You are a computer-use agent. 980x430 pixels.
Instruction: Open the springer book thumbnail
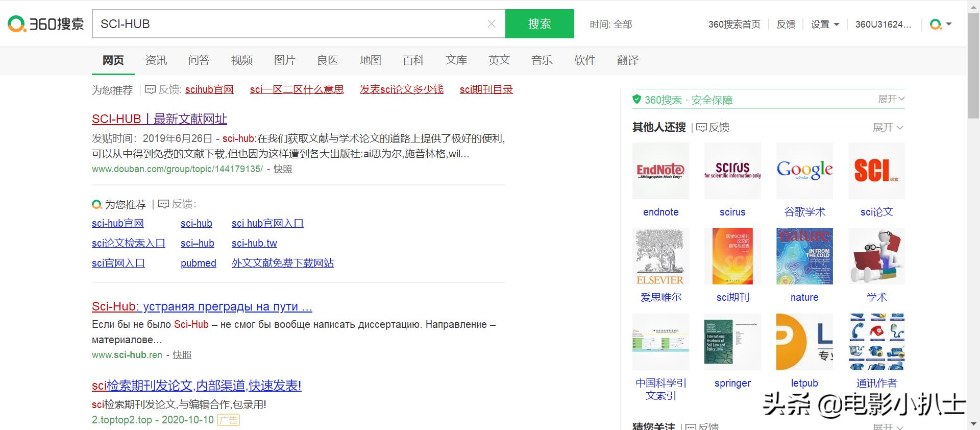click(x=732, y=342)
